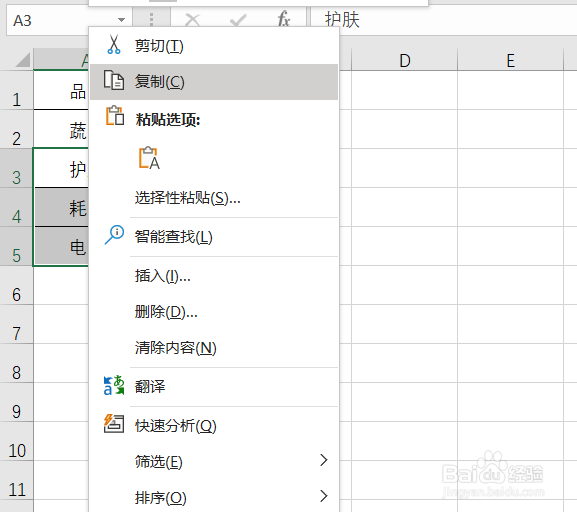This screenshot has width=577, height=512.
Task: Choose 翻译 menu entry
Action: click(214, 386)
